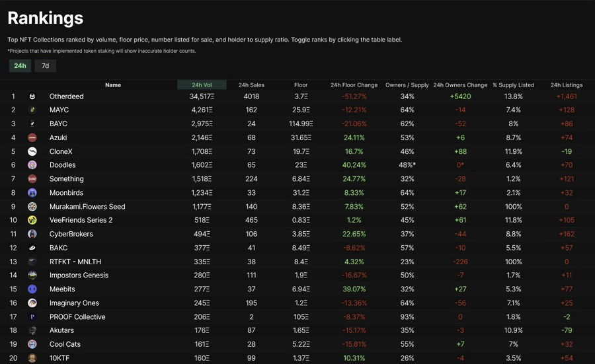Open the Azuki collection name
The width and height of the screenshot is (595, 364).
[x=58, y=137]
